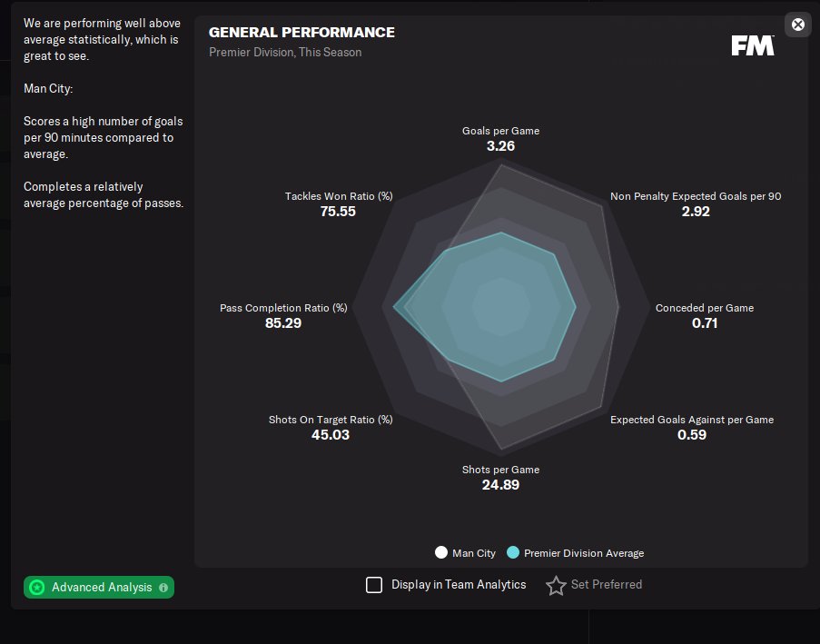Select the Goals per Game chart label
Viewport: 820px width, 644px height.
coord(500,131)
